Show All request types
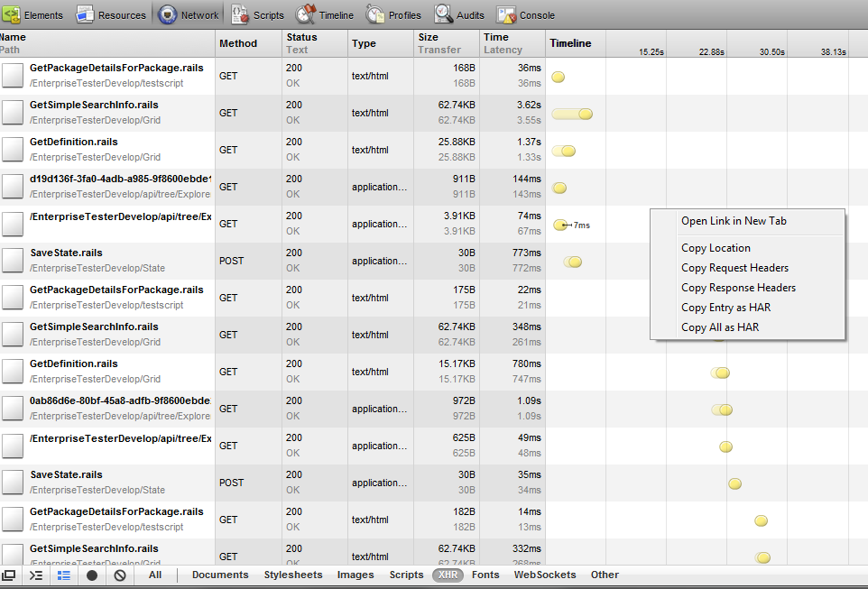868x589 pixels. tap(155, 575)
